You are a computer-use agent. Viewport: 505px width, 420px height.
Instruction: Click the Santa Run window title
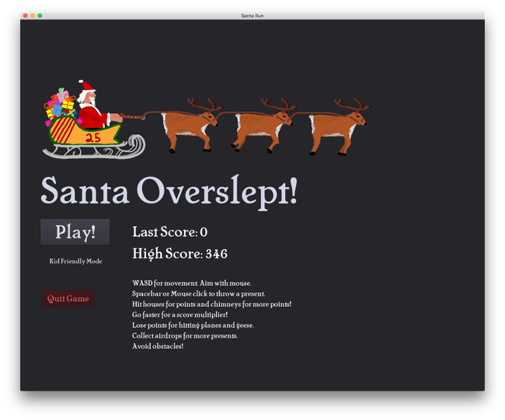253,16
